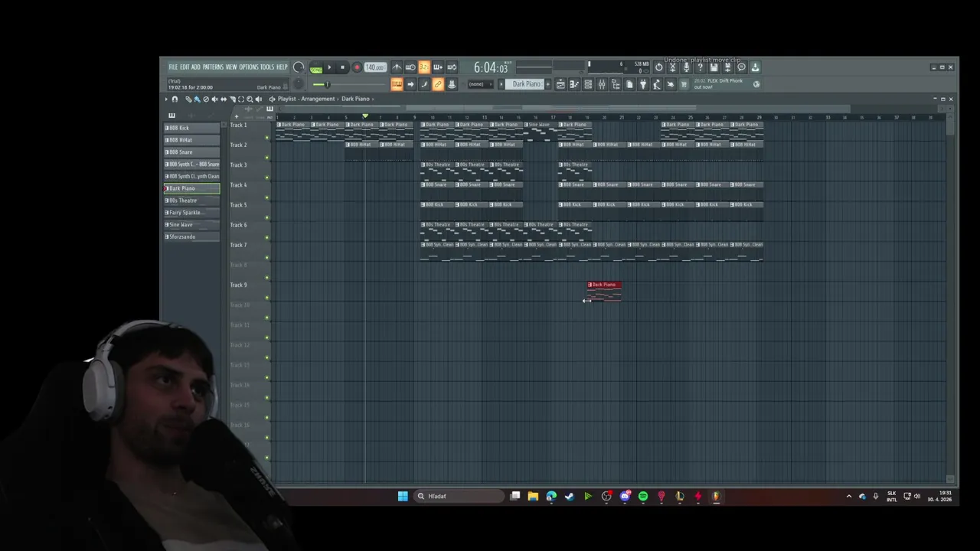Viewport: 980px width, 551px height.
Task: Open the ADD menu
Action: (196, 67)
